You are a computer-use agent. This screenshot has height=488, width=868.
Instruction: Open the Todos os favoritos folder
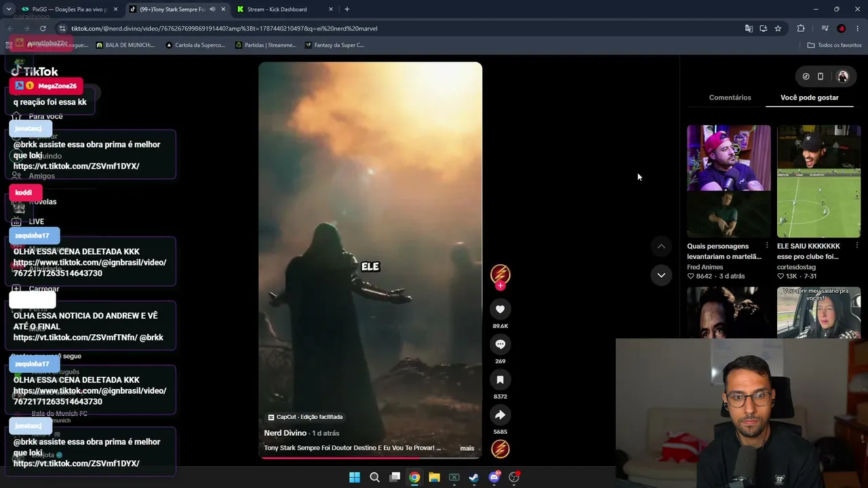(x=834, y=45)
